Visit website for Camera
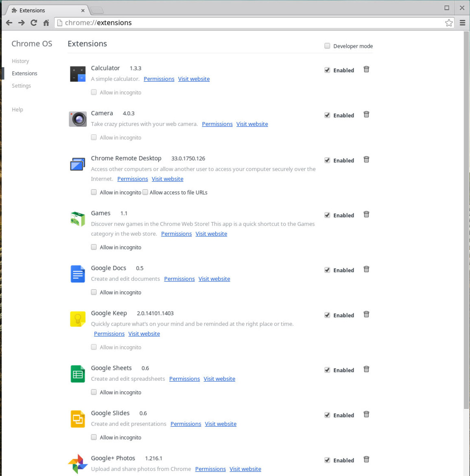 point(252,124)
